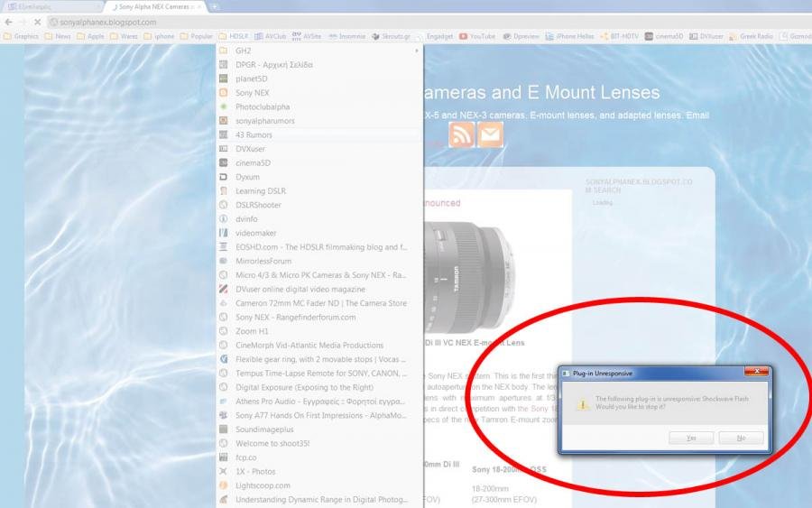Click Yes to stop the plug-in

click(x=691, y=438)
